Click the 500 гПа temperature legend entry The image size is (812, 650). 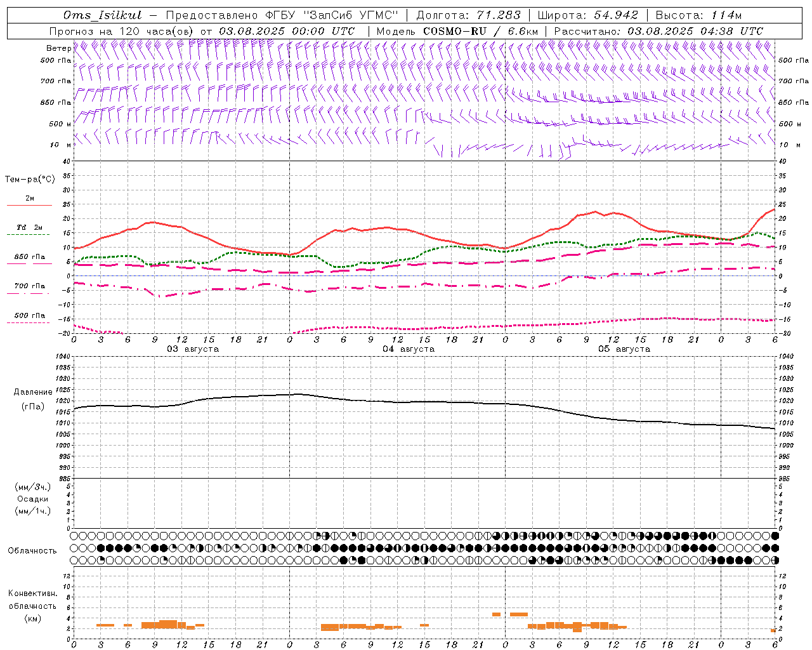30,315
